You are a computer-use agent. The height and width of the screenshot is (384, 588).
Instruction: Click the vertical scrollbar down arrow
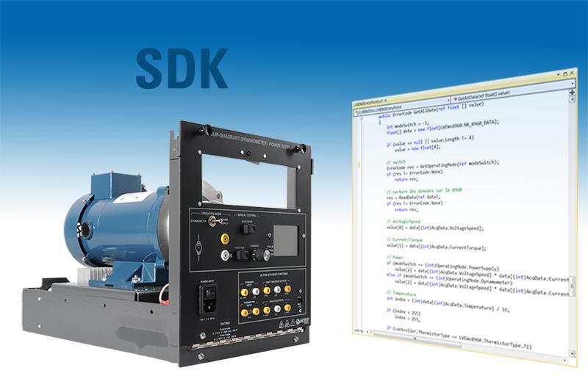572,353
